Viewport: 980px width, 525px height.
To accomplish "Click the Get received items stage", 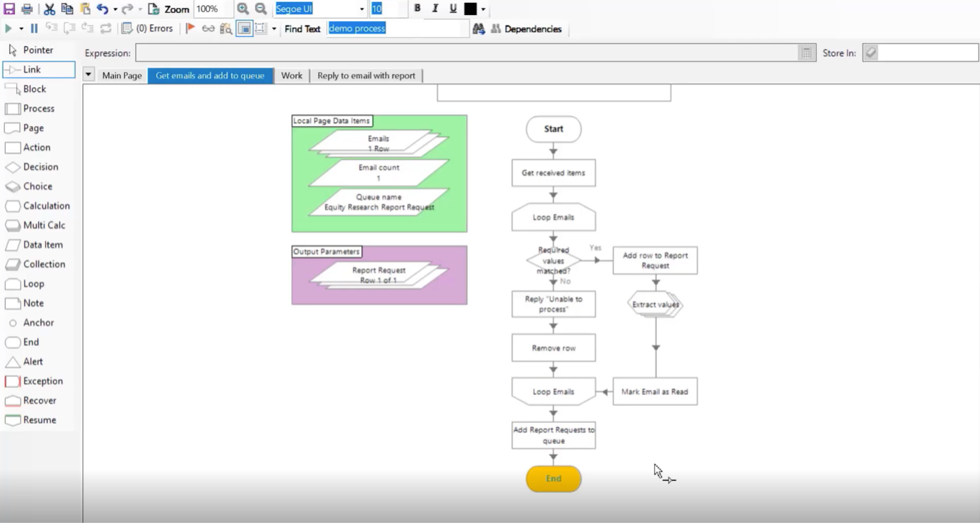I will pyautogui.click(x=554, y=173).
